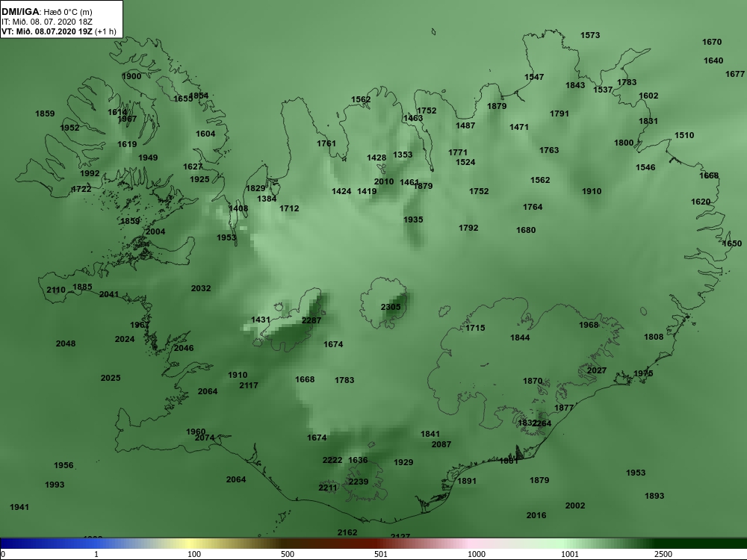The height and width of the screenshot is (560, 747).
Task: Click the value 2046 on the west coast
Action: (184, 348)
